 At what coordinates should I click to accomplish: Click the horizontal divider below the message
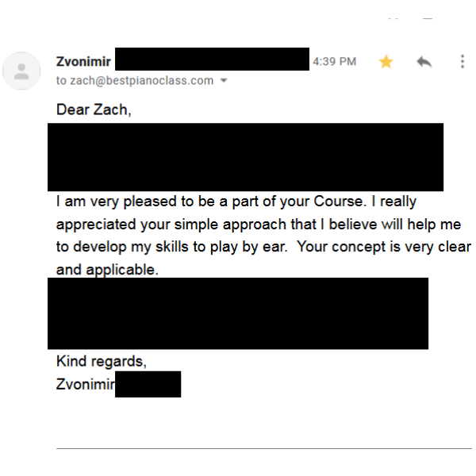(263, 449)
